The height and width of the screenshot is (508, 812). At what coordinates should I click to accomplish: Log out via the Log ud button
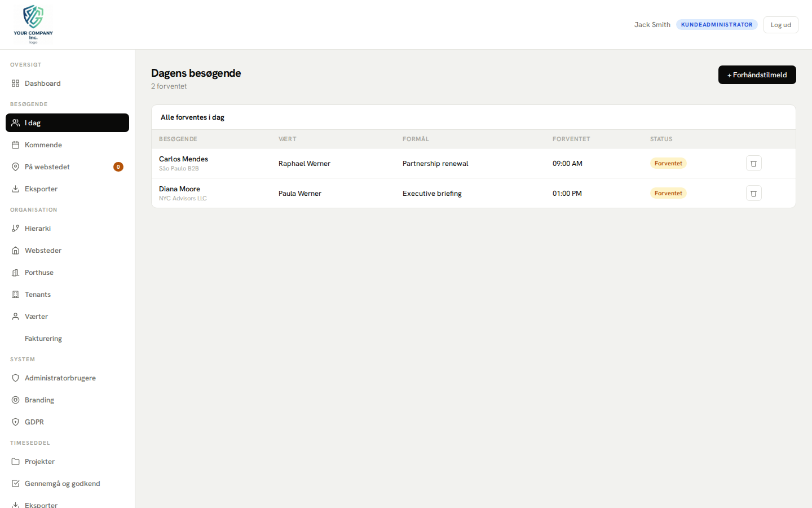[x=780, y=24]
